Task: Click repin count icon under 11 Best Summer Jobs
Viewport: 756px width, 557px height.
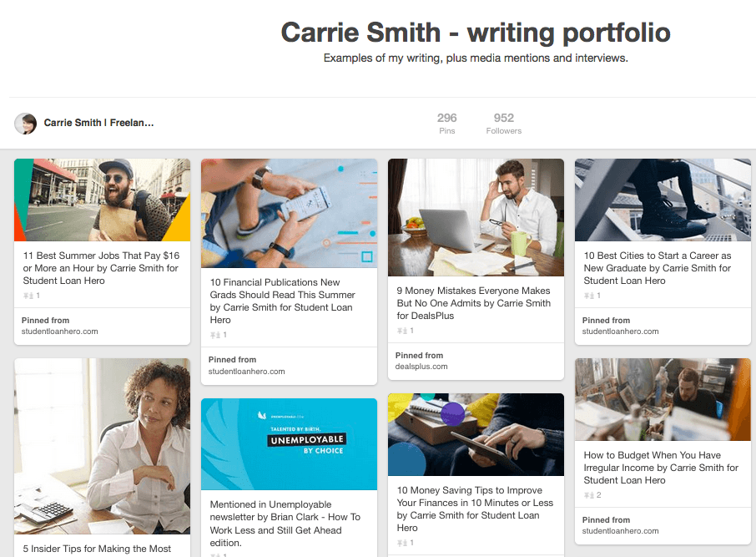Action: tap(28, 296)
